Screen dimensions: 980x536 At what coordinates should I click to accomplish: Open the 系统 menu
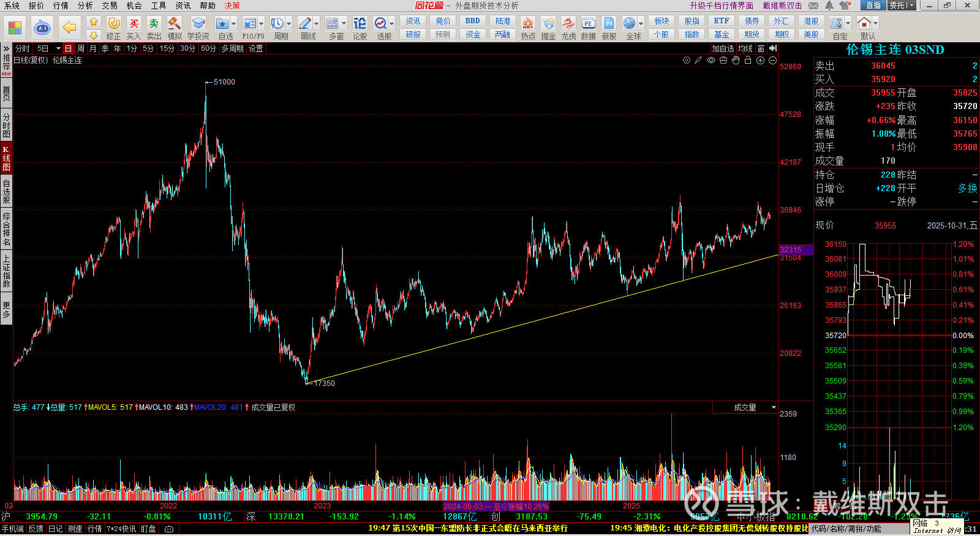pos(12,6)
